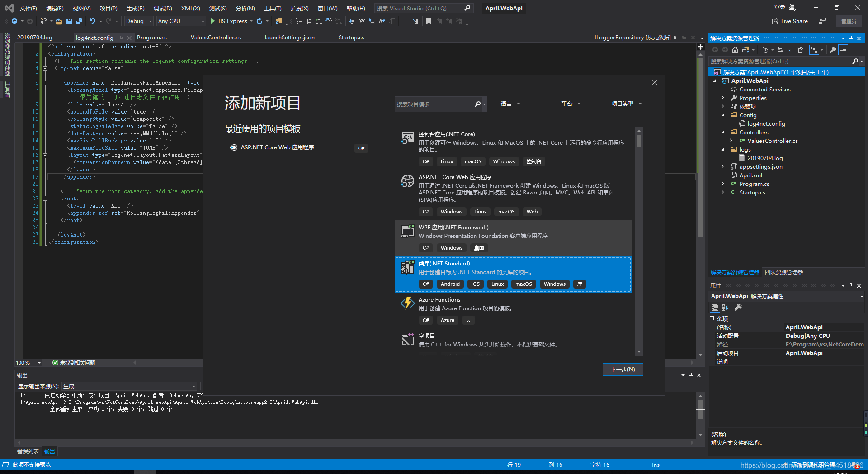Open the 语言 filter dropdown
Image resolution: width=868 pixels, height=474 pixels.
(x=510, y=104)
